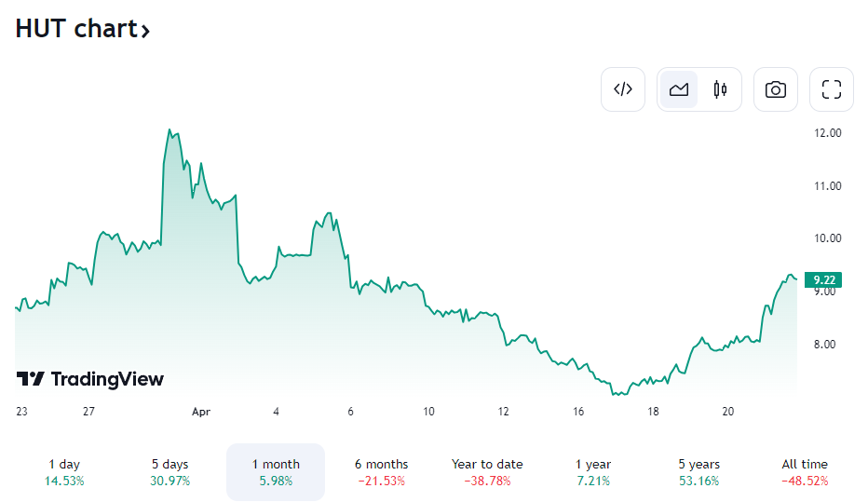This screenshot has height=502, width=868.
Task: Click the chevron next to HUT chart
Action: pyautogui.click(x=145, y=31)
